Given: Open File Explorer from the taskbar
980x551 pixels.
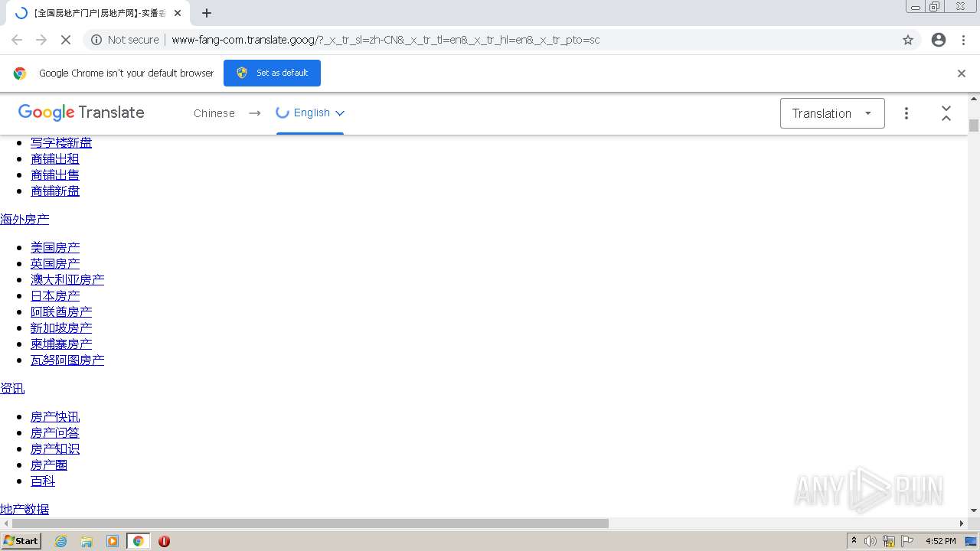Looking at the screenshot, I should pyautogui.click(x=87, y=541).
